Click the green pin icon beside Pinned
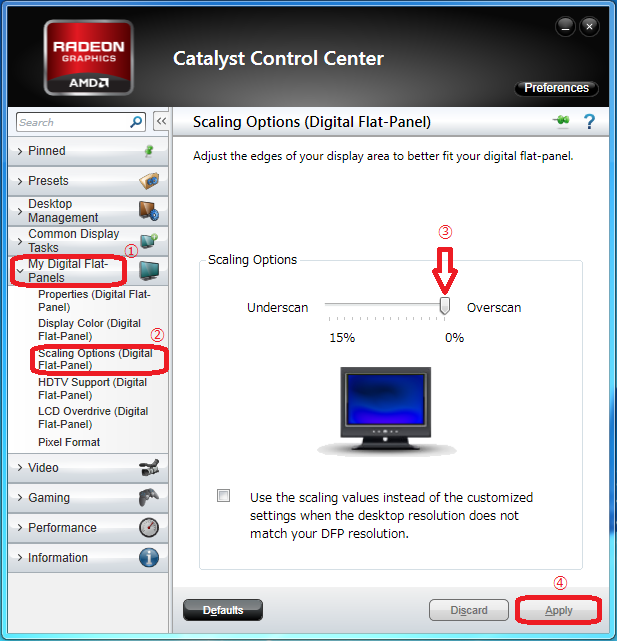This screenshot has width=617, height=641. [x=149, y=151]
